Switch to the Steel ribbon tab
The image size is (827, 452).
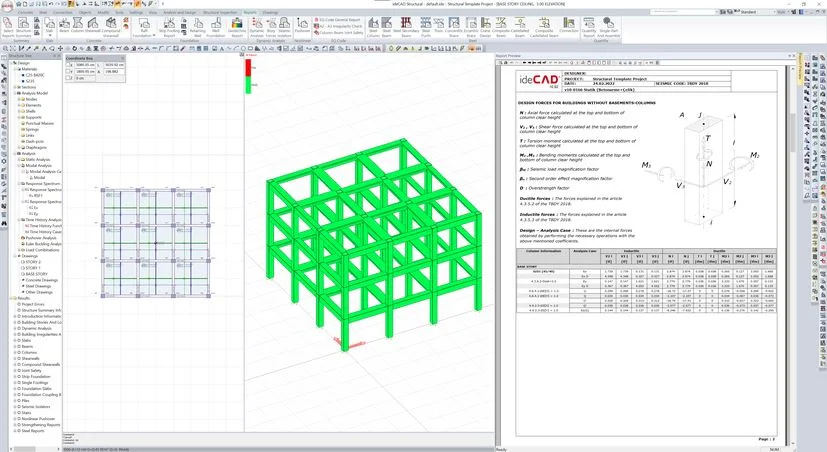tap(43, 12)
